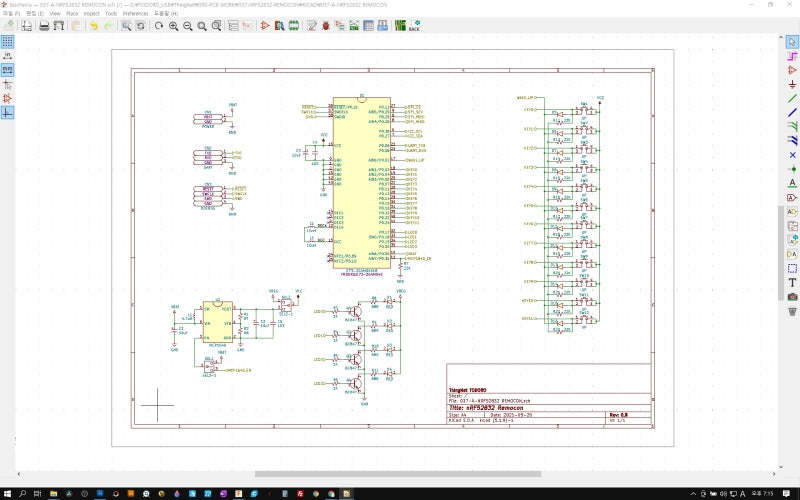Click Zoom to fit icon
Screen dimensions: 800x500
(x=202, y=26)
